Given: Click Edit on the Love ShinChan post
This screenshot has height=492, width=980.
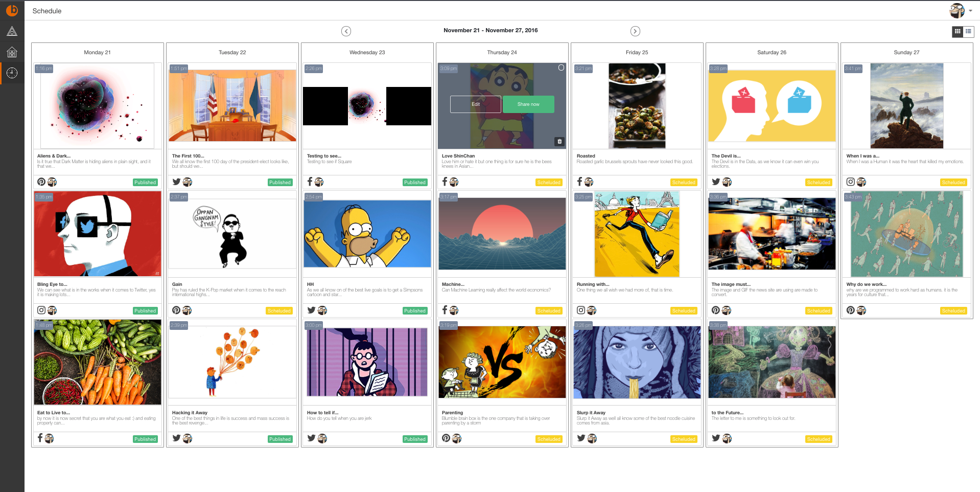Looking at the screenshot, I should (476, 104).
